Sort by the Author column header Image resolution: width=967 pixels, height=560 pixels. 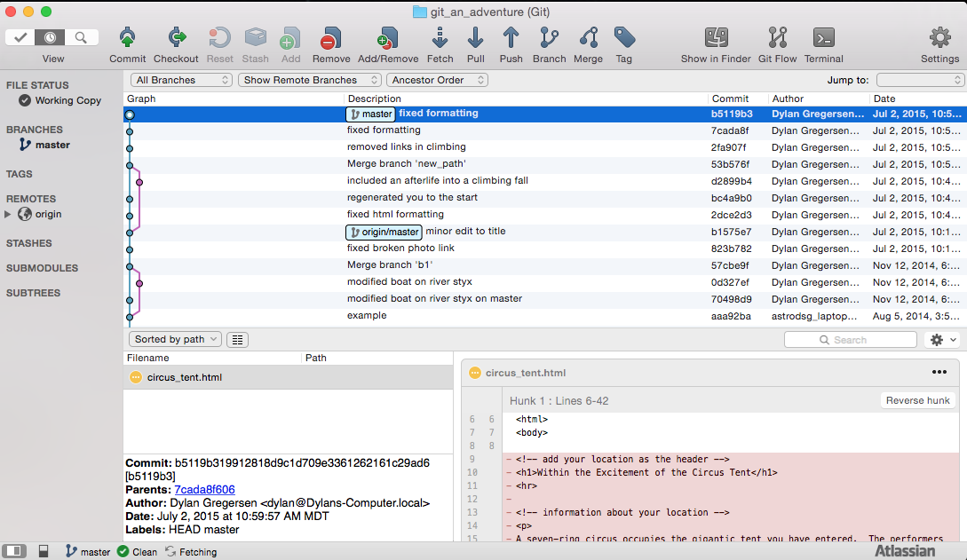pos(819,99)
